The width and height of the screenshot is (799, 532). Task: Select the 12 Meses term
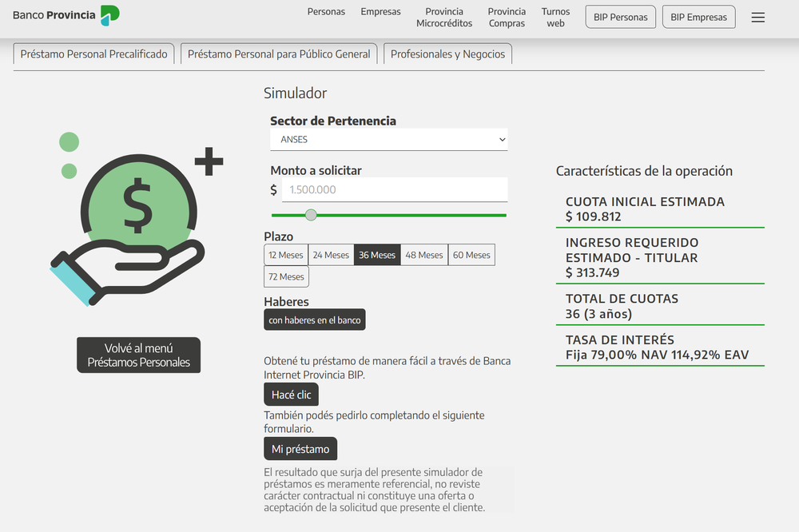pyautogui.click(x=286, y=255)
